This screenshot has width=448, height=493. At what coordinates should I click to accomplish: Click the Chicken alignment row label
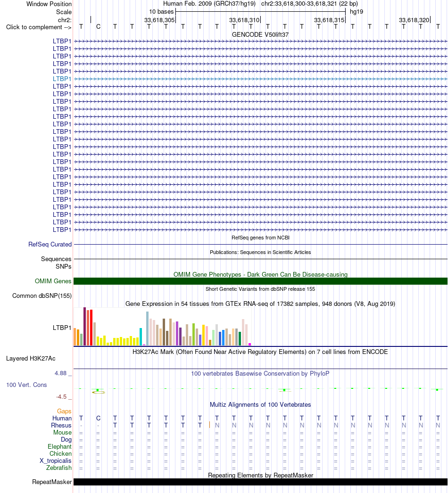tap(61, 454)
